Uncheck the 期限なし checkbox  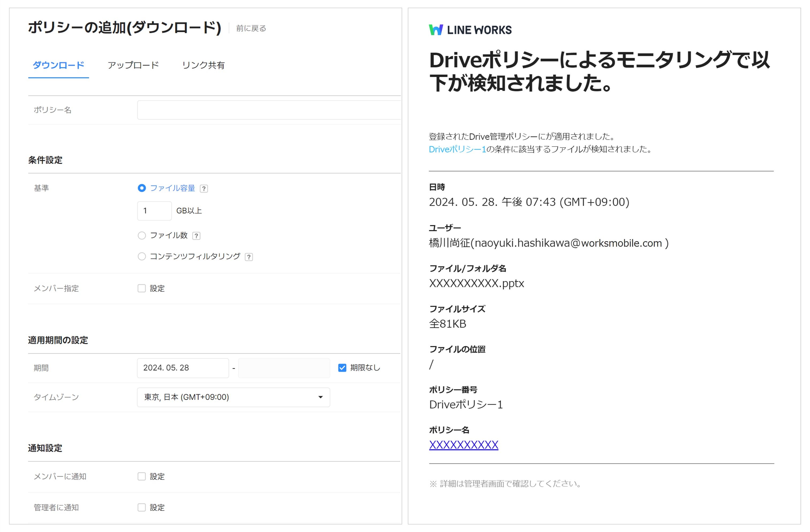[x=342, y=368]
